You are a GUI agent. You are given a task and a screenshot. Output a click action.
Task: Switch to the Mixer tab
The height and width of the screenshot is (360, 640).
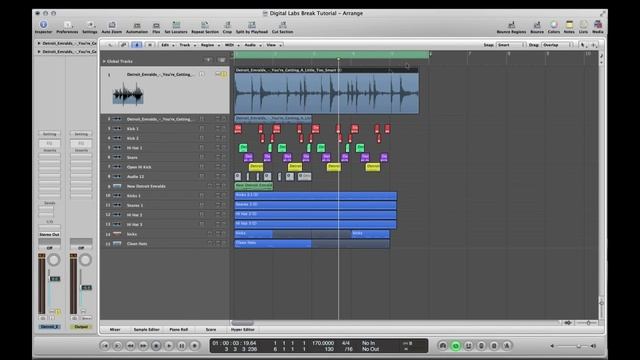tap(115, 329)
